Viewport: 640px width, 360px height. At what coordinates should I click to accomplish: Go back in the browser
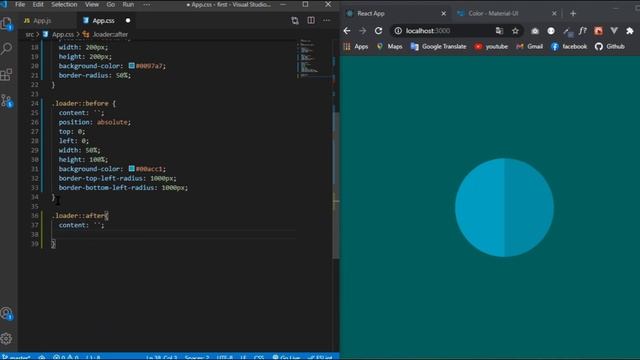[347, 31]
